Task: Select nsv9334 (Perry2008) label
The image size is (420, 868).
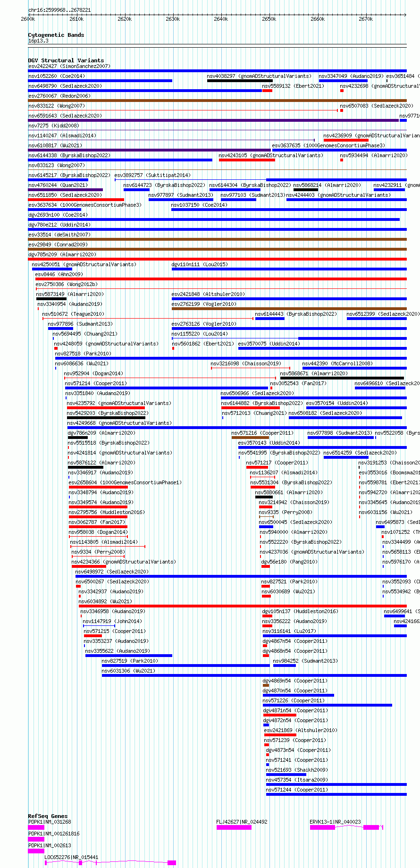Action: pyautogui.click(x=99, y=552)
